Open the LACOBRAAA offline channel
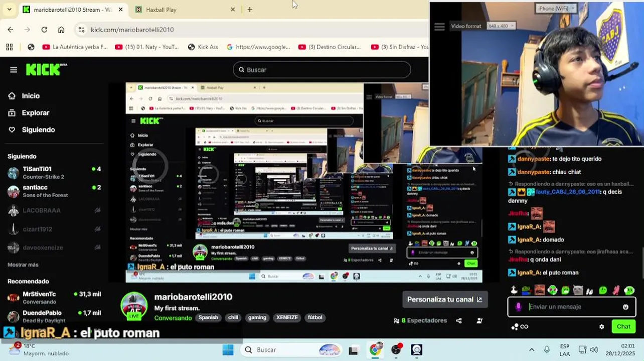 (x=54, y=211)
